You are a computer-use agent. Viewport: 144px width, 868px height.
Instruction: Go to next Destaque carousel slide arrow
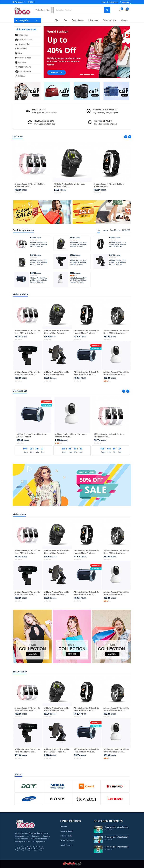pyautogui.click(x=129, y=137)
